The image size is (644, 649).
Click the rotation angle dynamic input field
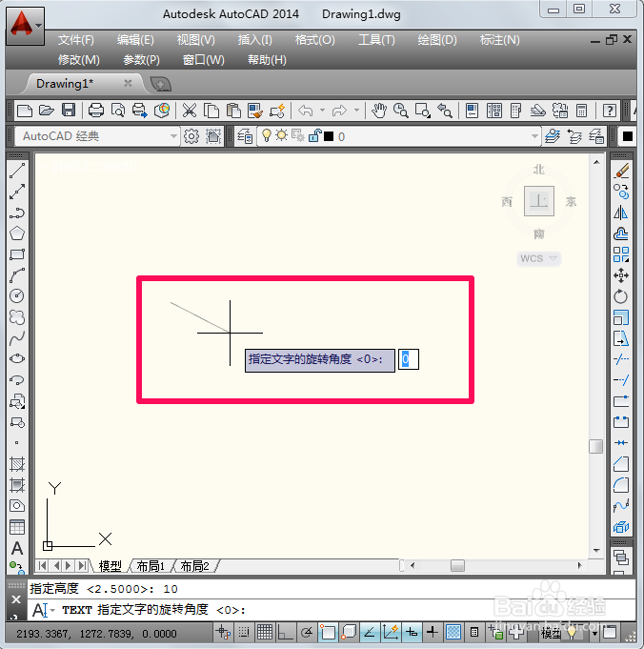pos(409,359)
